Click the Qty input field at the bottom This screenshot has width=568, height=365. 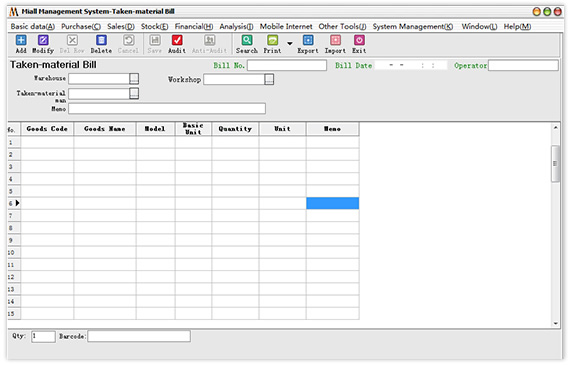click(43, 336)
